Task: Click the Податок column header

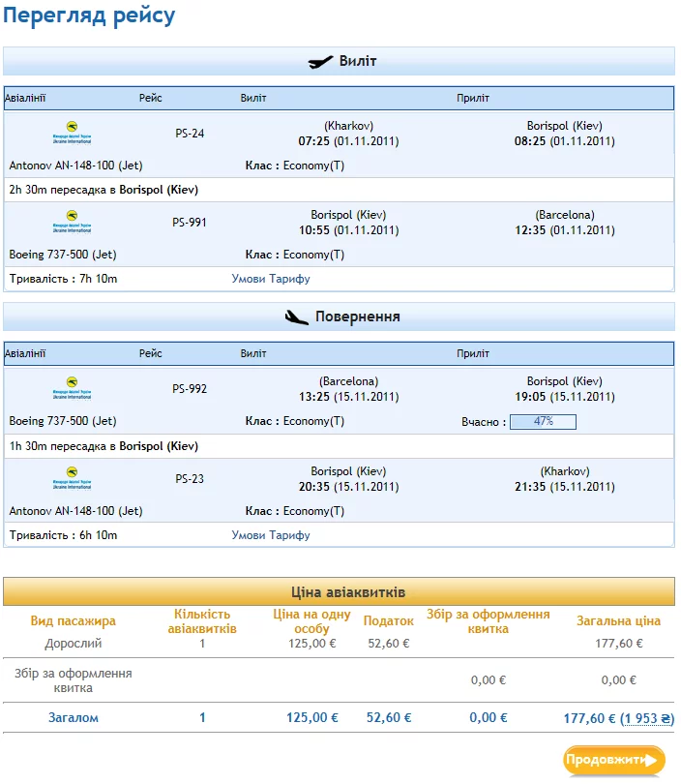Action: (x=388, y=621)
